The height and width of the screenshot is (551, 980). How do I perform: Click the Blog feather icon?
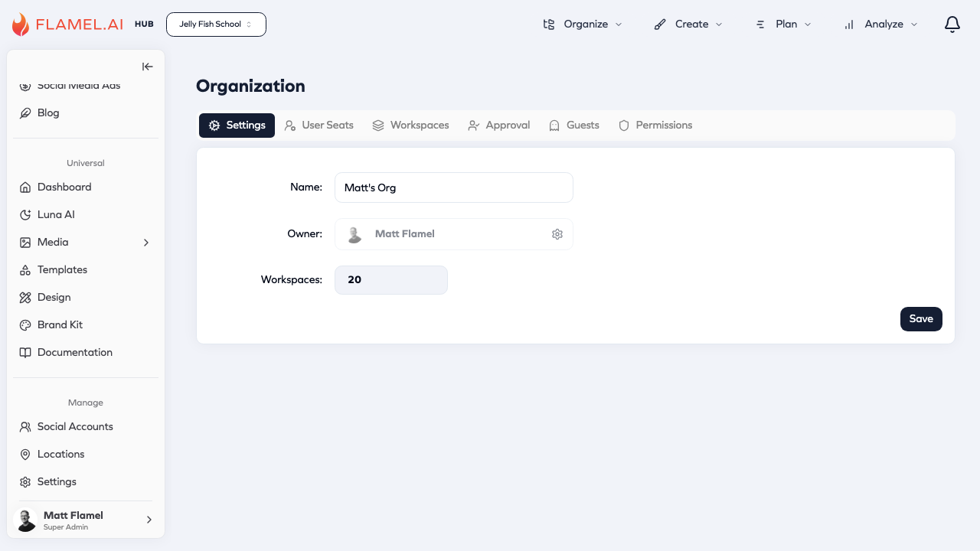pyautogui.click(x=25, y=112)
